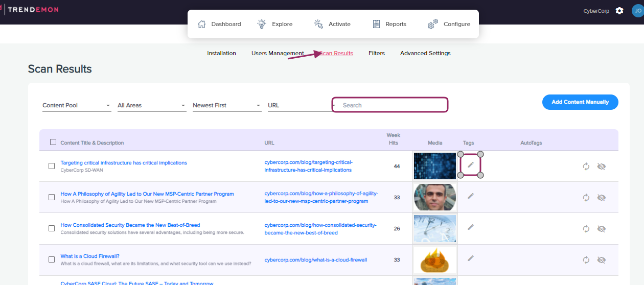Screen dimensions: 644x285
Task: Hide Cloud Firewall row via eye icon
Action: tap(602, 260)
